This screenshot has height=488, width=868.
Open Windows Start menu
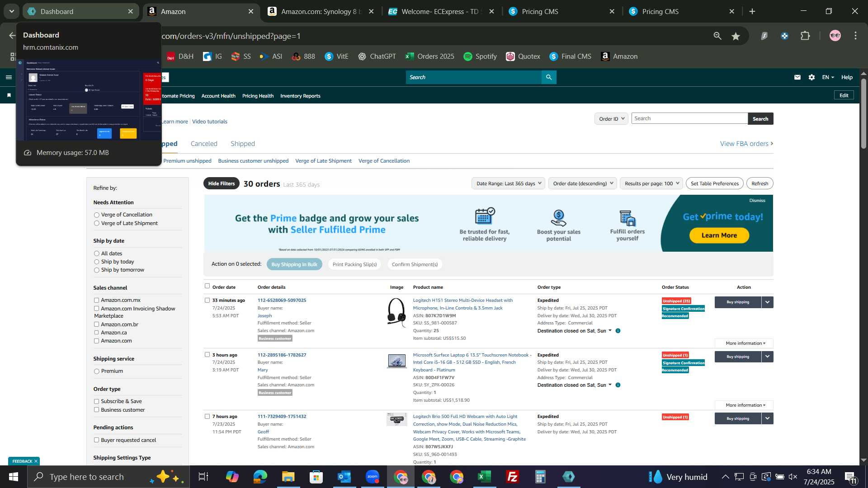click(x=13, y=477)
